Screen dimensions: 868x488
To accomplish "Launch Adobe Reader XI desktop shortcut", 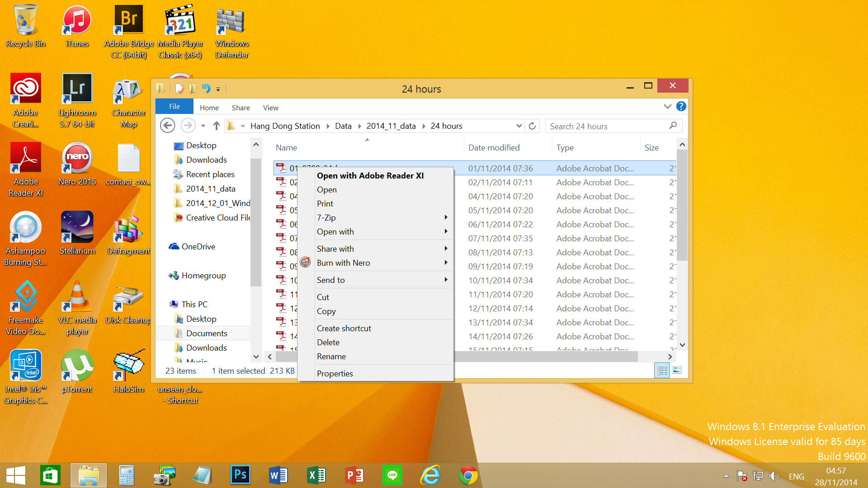I will (x=25, y=170).
